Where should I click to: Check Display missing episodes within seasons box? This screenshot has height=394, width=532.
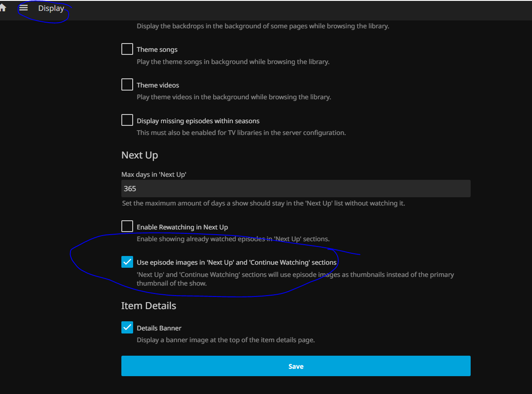coord(127,120)
